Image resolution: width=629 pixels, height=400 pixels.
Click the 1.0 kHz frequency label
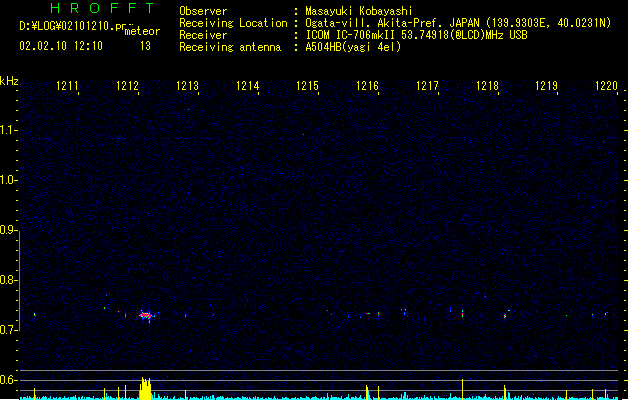pyautogui.click(x=8, y=180)
